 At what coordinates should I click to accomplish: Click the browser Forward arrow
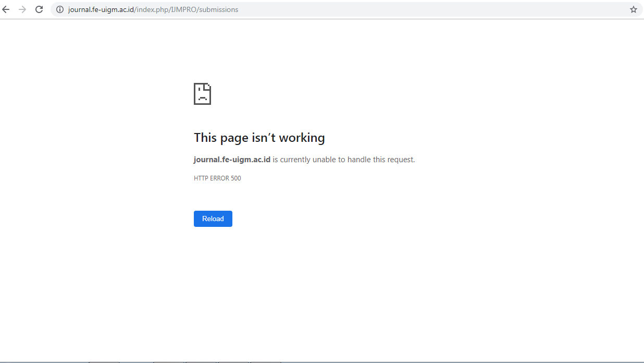click(22, 9)
